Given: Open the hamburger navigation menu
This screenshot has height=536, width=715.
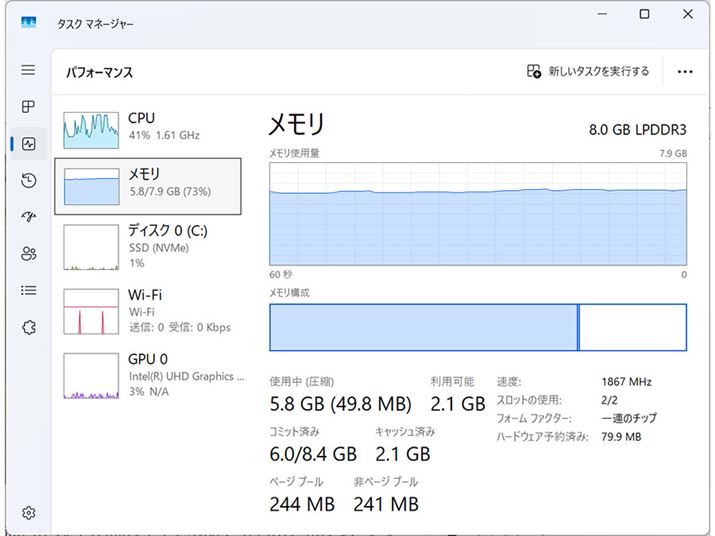Looking at the screenshot, I should [x=28, y=70].
